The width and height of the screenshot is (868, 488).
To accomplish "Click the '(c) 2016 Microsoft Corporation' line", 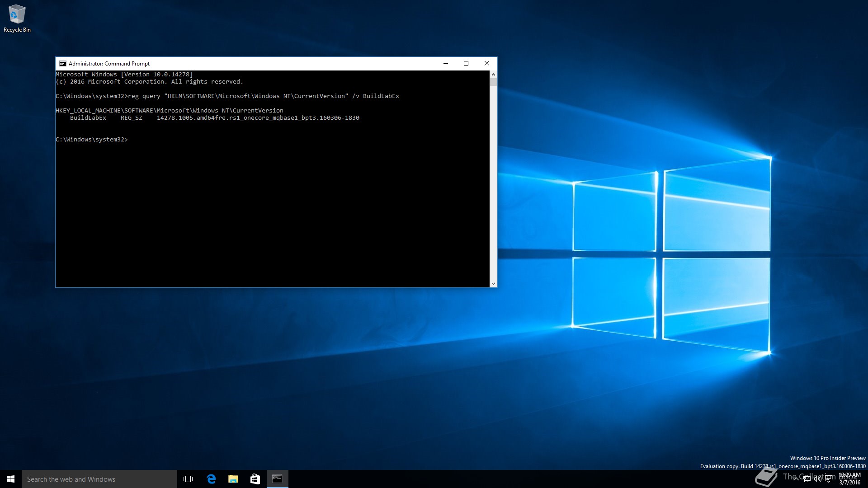I will [x=149, y=82].
